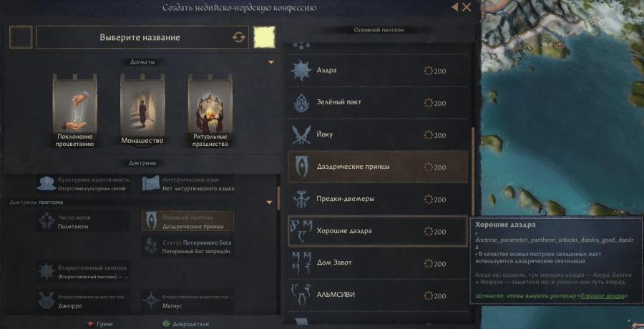Click the Предки-двемеры emblem icon

pos(301,200)
